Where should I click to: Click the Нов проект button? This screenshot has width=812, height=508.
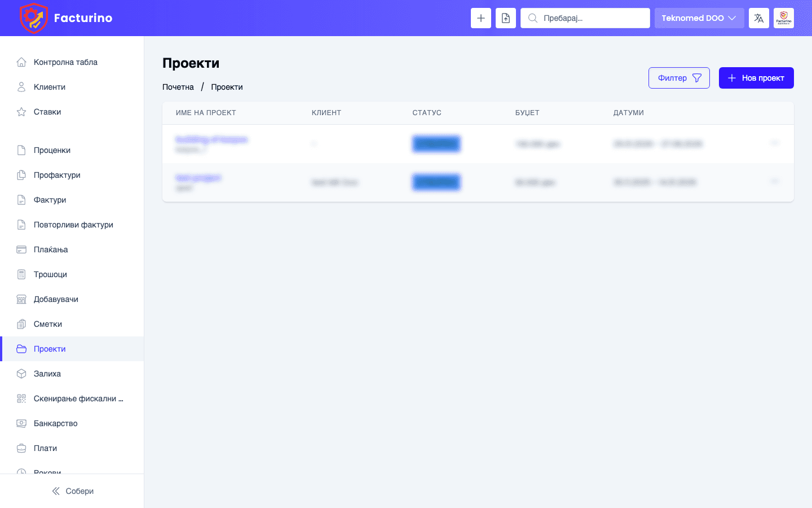[x=756, y=77]
